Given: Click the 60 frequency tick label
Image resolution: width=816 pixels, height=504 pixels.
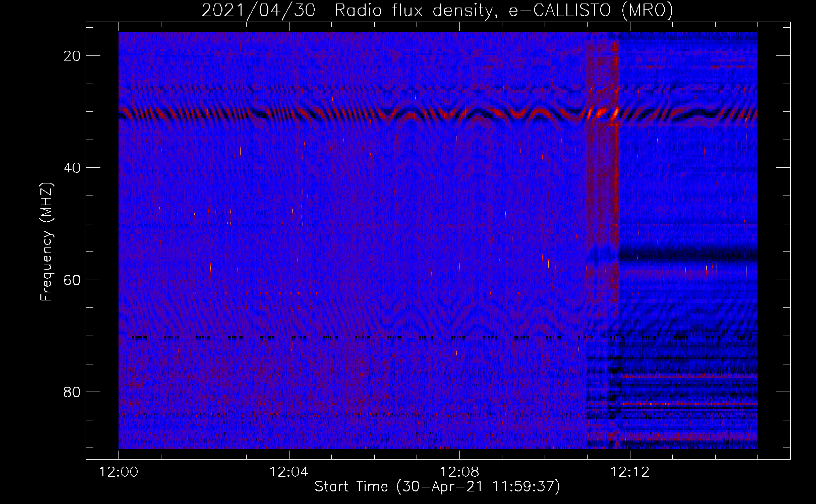Looking at the screenshot, I should (x=73, y=280).
